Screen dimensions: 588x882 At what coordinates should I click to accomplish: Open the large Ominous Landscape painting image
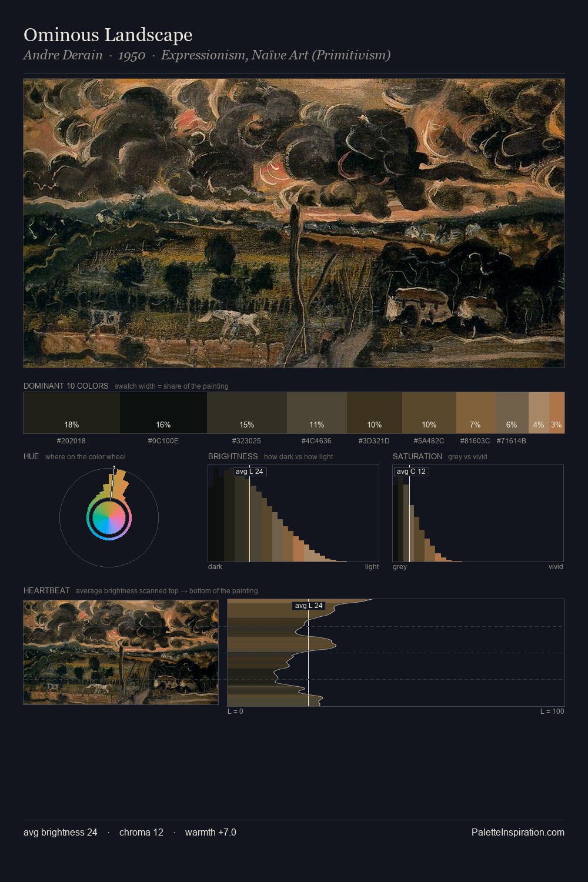294,223
